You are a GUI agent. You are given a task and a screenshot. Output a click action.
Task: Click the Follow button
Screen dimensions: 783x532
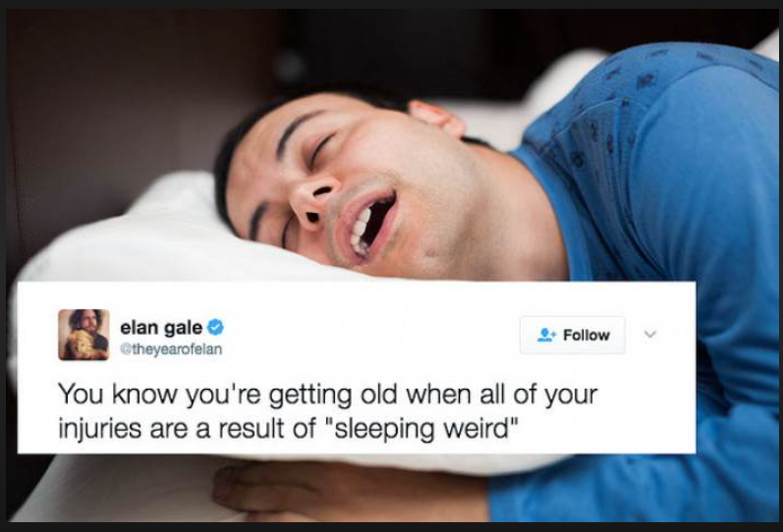tap(573, 335)
